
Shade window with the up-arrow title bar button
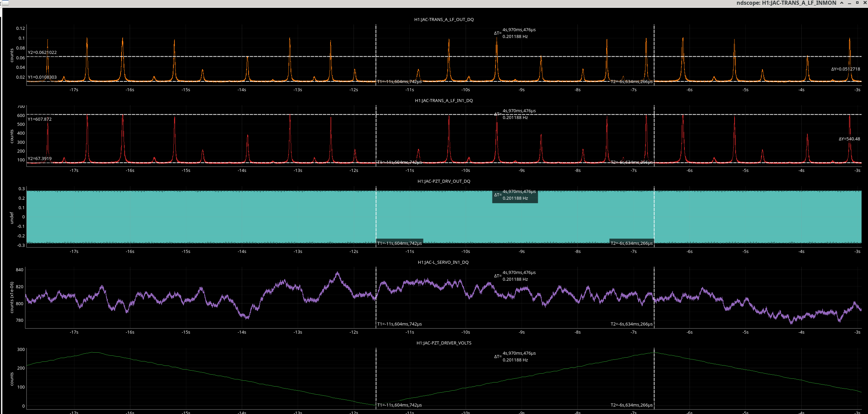842,3
